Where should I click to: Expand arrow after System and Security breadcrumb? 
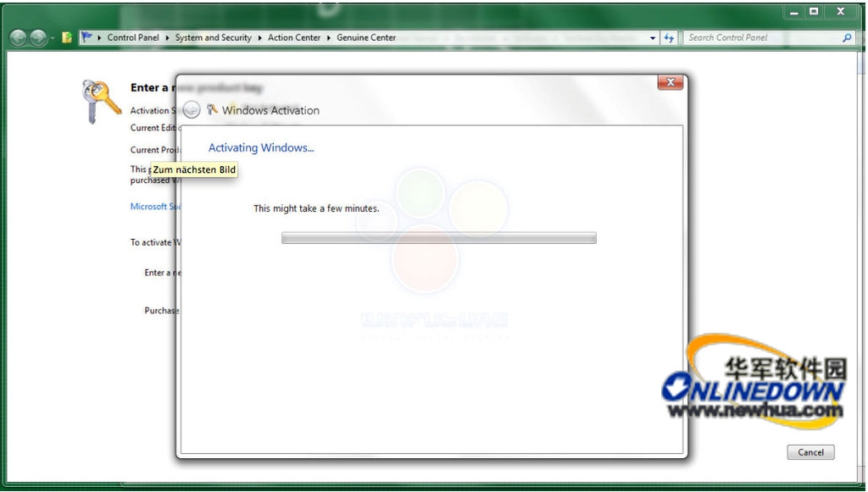point(259,37)
